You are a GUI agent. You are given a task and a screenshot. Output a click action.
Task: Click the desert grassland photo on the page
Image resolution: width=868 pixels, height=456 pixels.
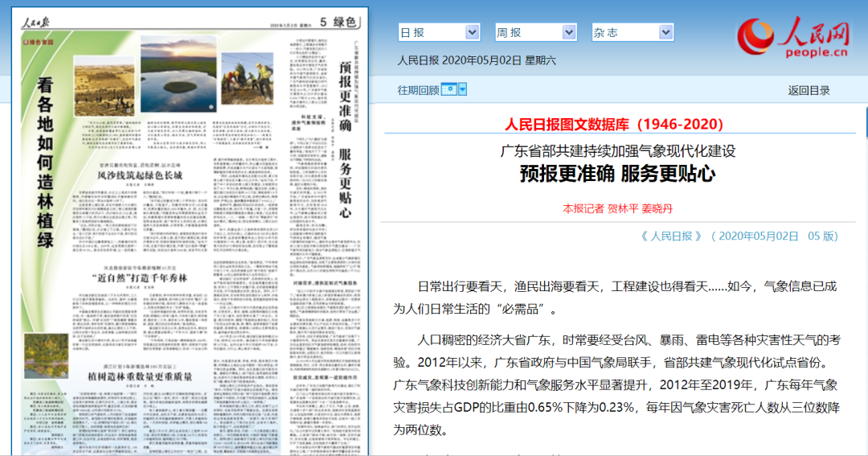tap(104, 86)
